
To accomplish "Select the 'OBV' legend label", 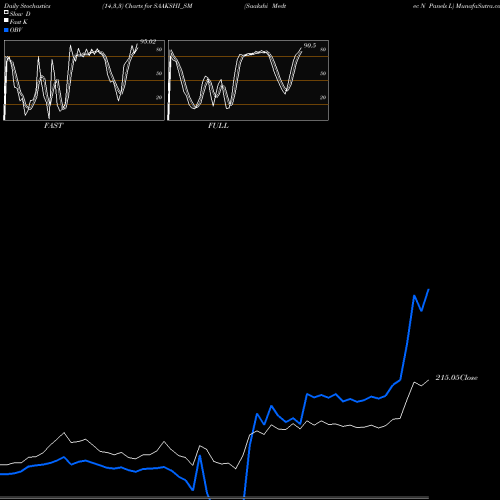I will [16, 30].
